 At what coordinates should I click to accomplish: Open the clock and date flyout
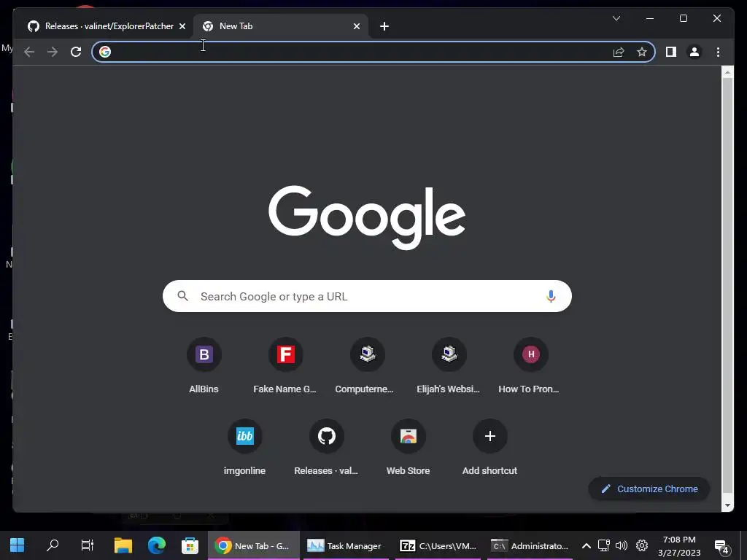click(x=679, y=545)
